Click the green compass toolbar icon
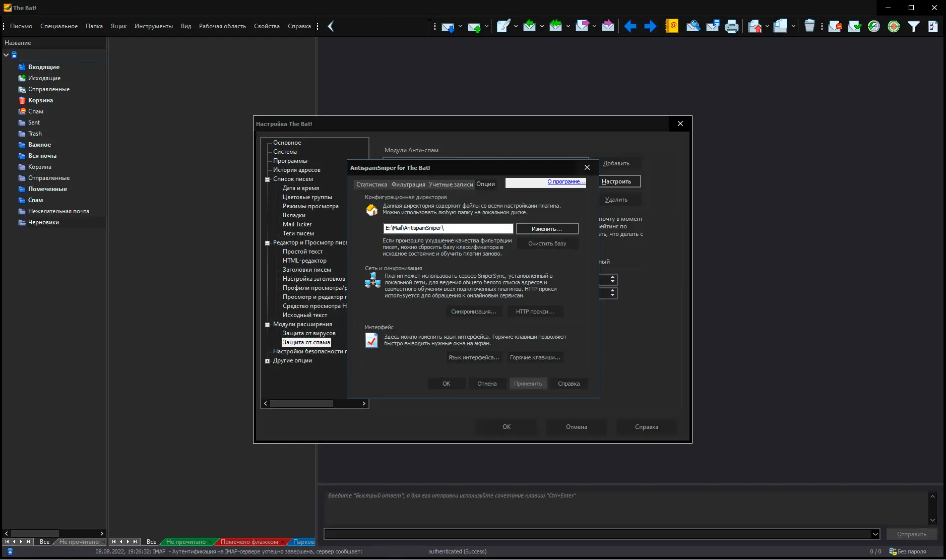The image size is (946, 560). [874, 26]
